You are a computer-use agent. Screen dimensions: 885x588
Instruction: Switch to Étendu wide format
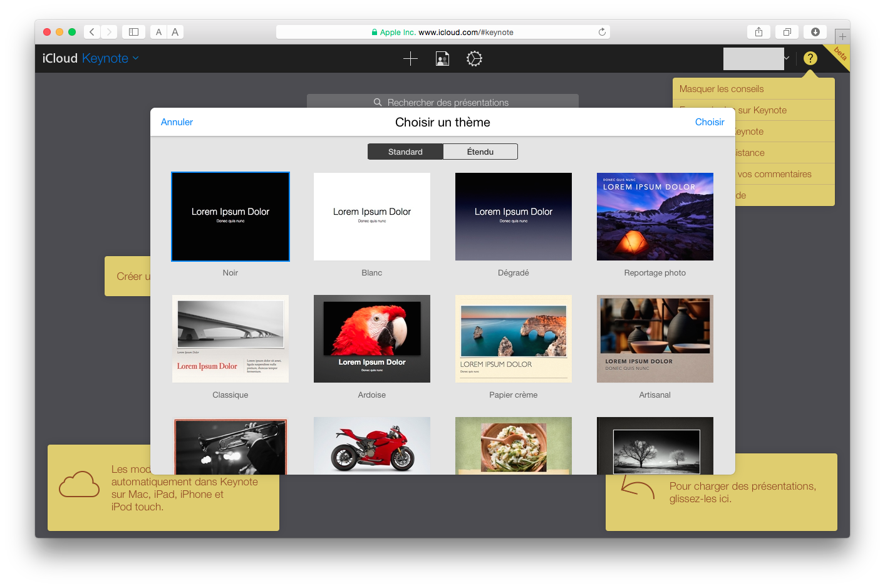point(480,152)
